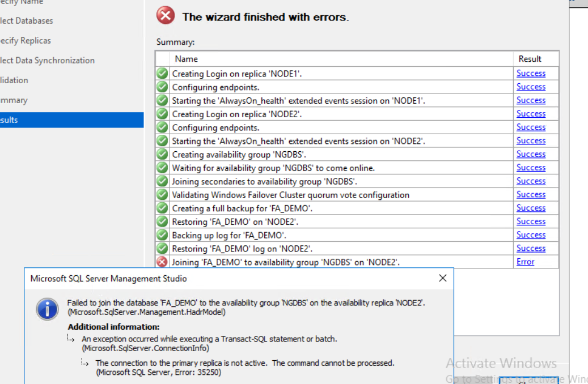Click success icon for Creating Login on NODE1

point(162,73)
